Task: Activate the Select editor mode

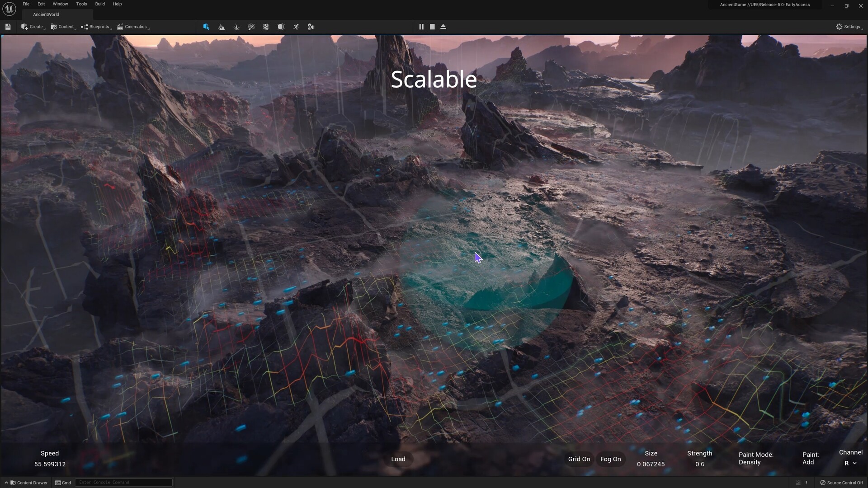Action: pyautogui.click(x=206, y=27)
